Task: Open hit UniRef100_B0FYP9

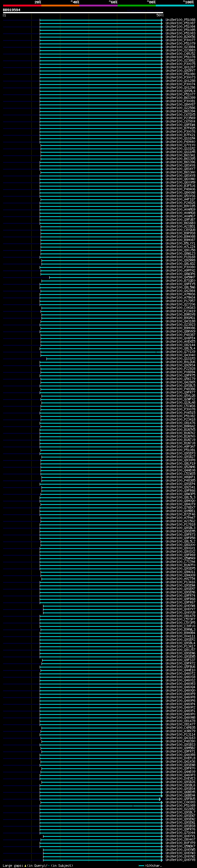Action: pyautogui.click(x=180, y=843)
